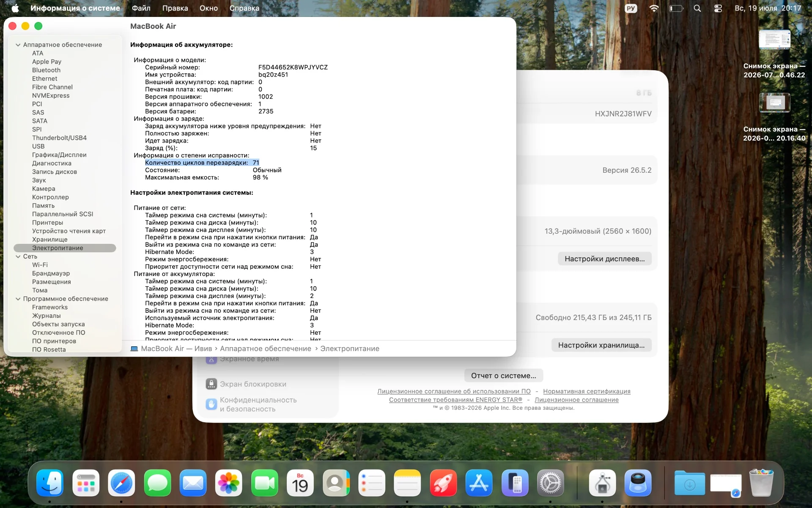Launch Safari from the Dock
Screen dimensions: 812x508
121,483
